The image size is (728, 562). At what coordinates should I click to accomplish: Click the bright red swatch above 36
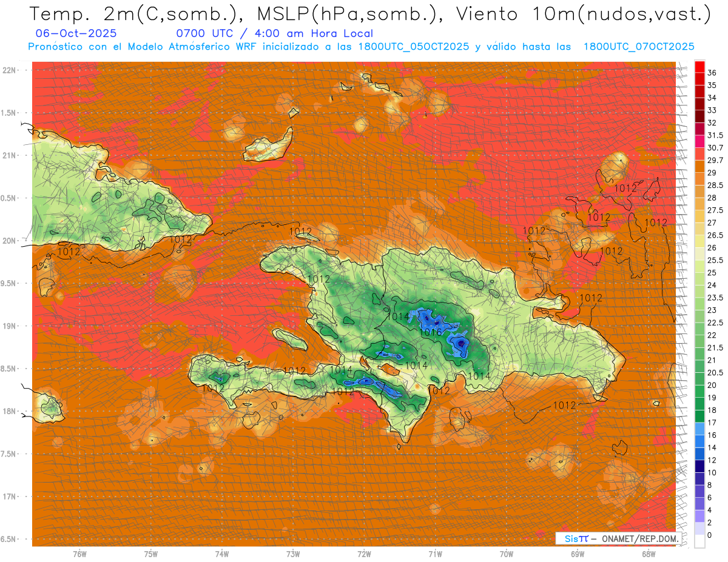point(699,66)
